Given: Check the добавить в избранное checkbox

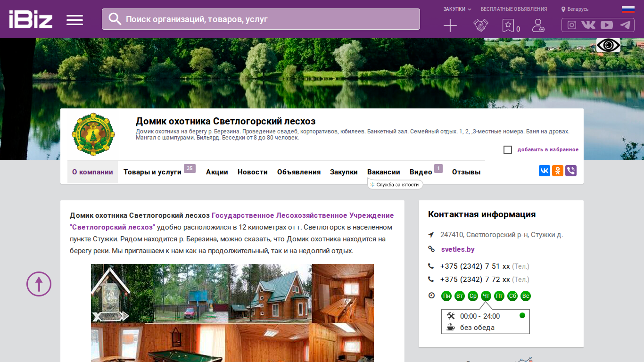Looking at the screenshot, I should [x=508, y=150].
